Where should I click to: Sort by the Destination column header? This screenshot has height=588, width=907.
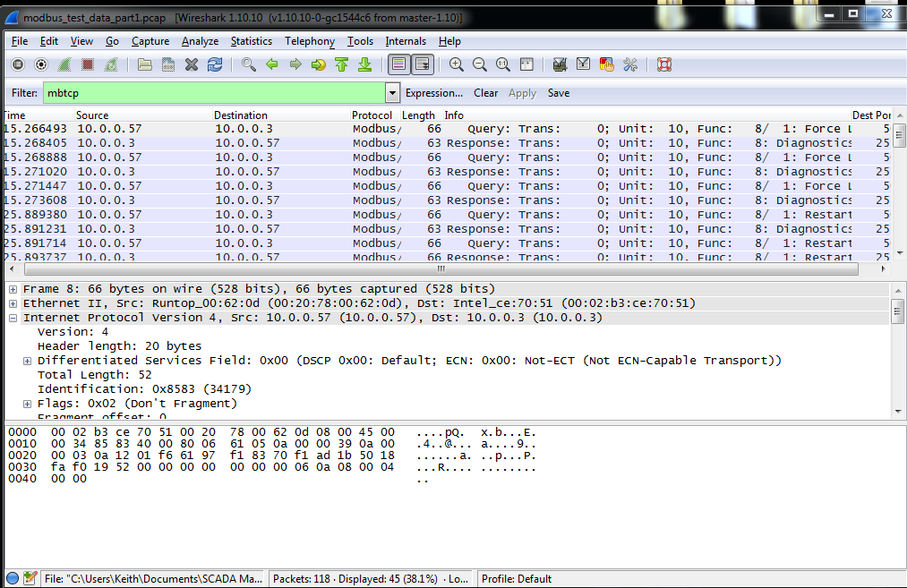[x=281, y=115]
